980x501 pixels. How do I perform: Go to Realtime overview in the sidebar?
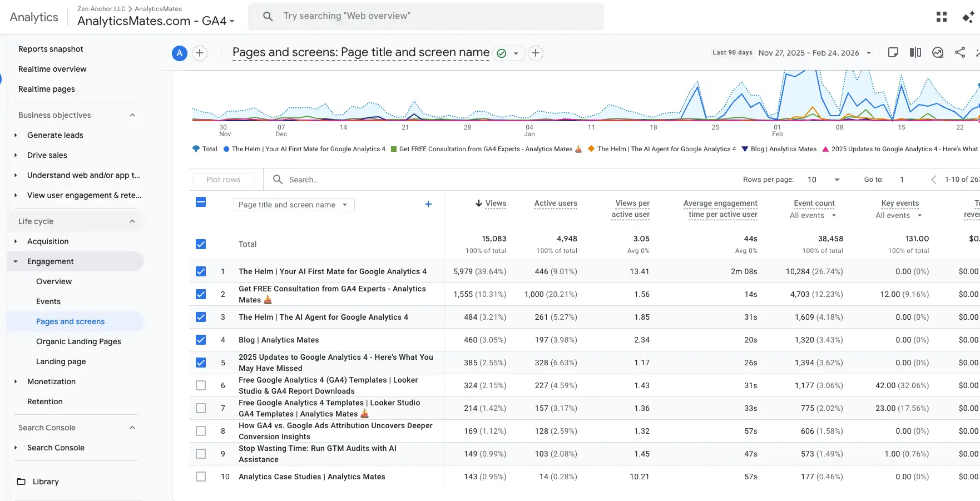coord(52,69)
